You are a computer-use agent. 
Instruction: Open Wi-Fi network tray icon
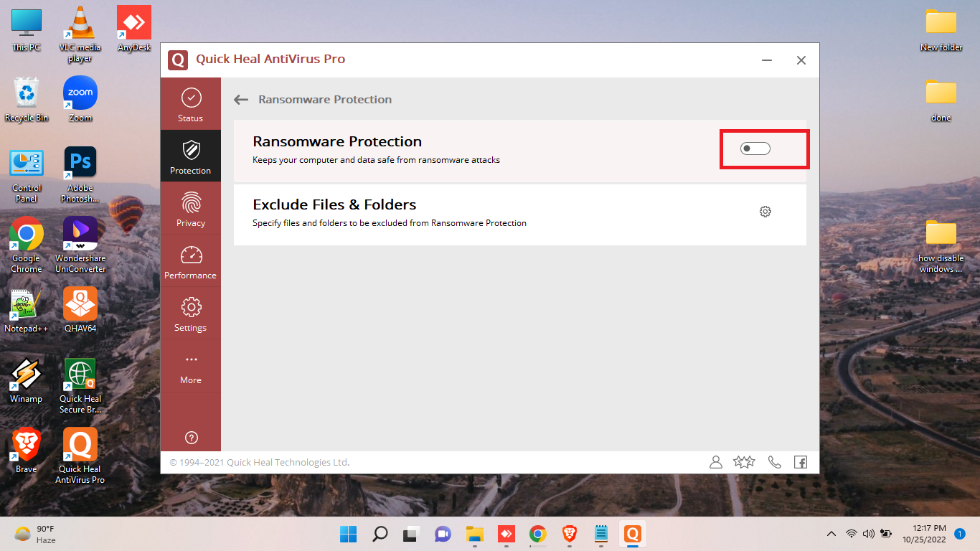point(852,534)
